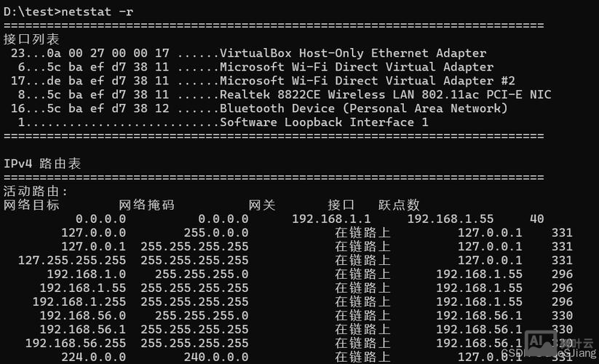Click the IPv4 路由表 heading
The image size is (599, 364).
[42, 164]
